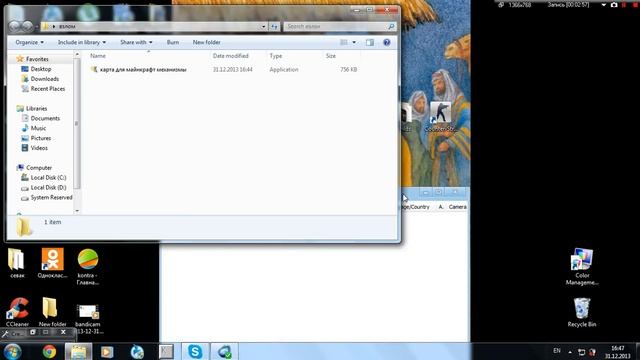Sort by Name column header

98,56
